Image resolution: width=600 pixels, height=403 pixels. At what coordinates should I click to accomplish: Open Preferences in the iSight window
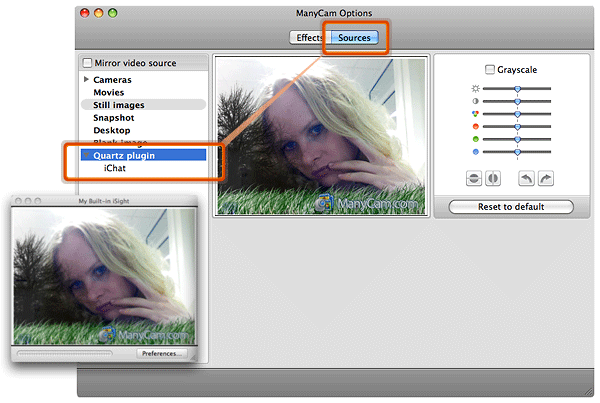(x=161, y=353)
